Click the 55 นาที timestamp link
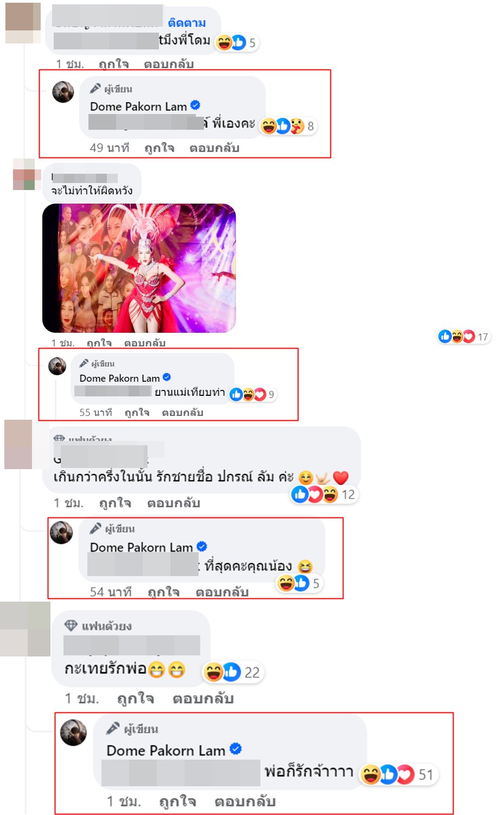This screenshot has height=815, width=504. pos(95,413)
